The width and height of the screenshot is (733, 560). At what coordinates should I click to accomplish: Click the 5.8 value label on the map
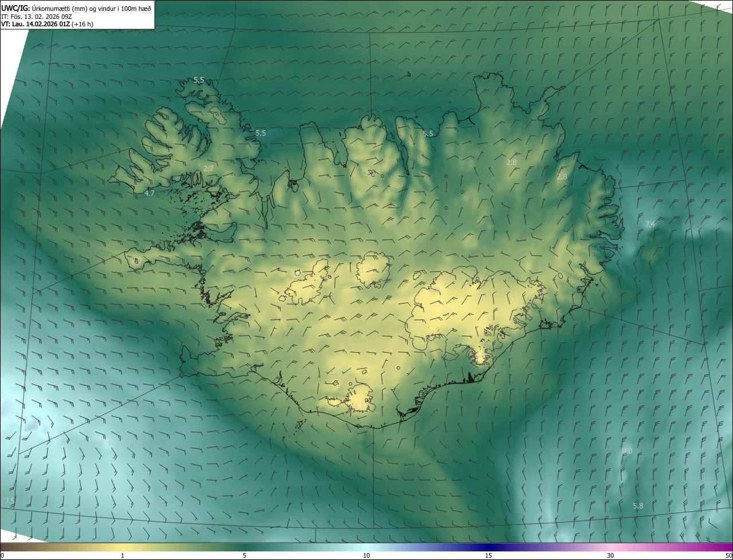[x=638, y=506]
